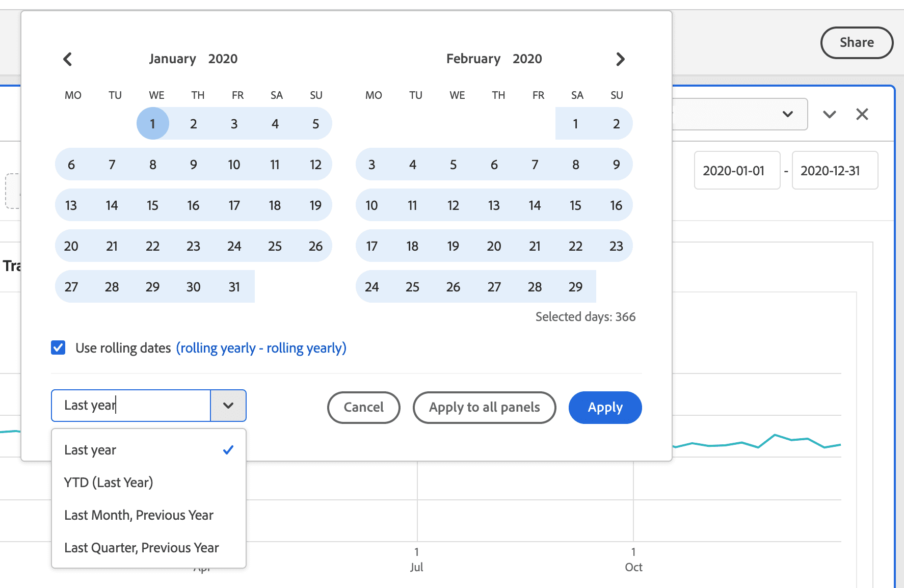
Task: Select January 15 on the calendar
Action: click(152, 205)
